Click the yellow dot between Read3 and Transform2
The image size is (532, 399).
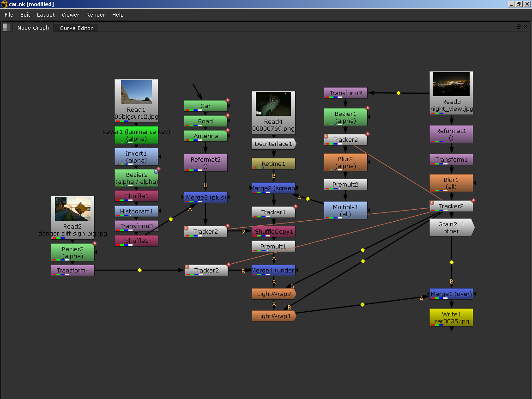[399, 93]
